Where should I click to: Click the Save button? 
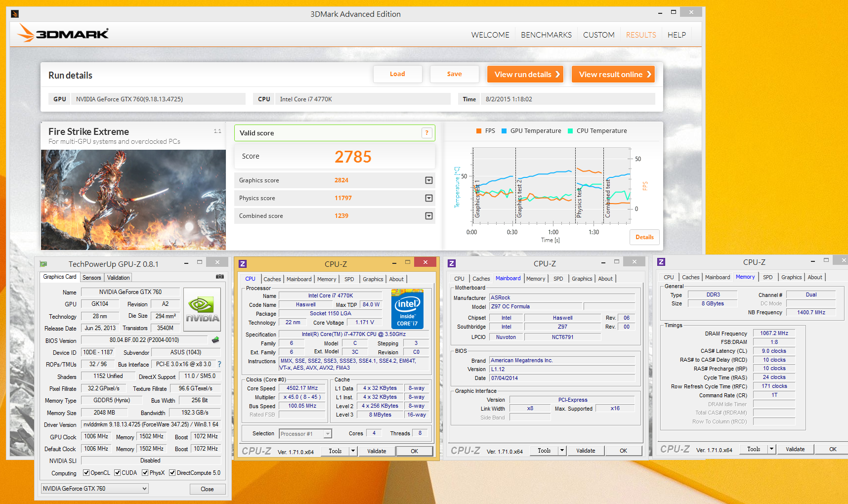coord(454,74)
